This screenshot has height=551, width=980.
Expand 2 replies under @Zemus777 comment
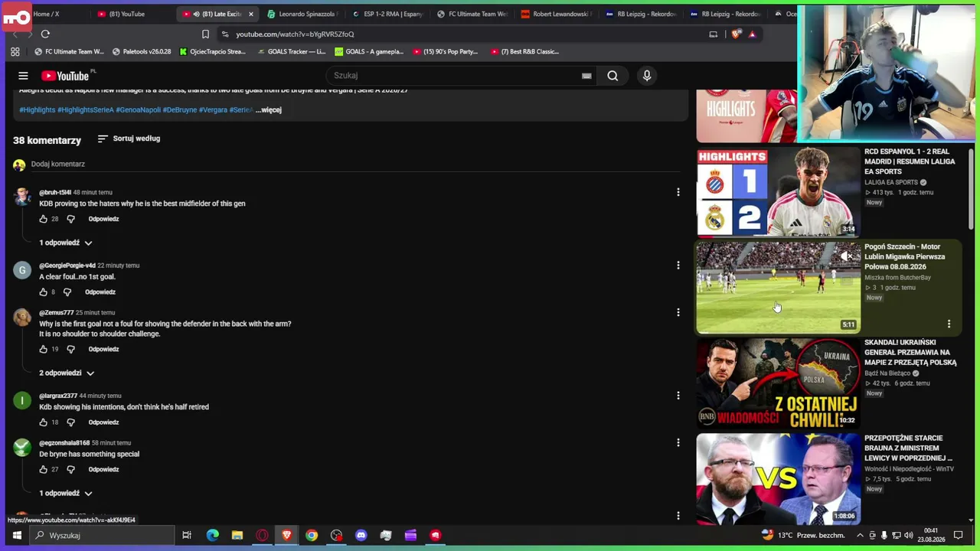[x=67, y=373]
